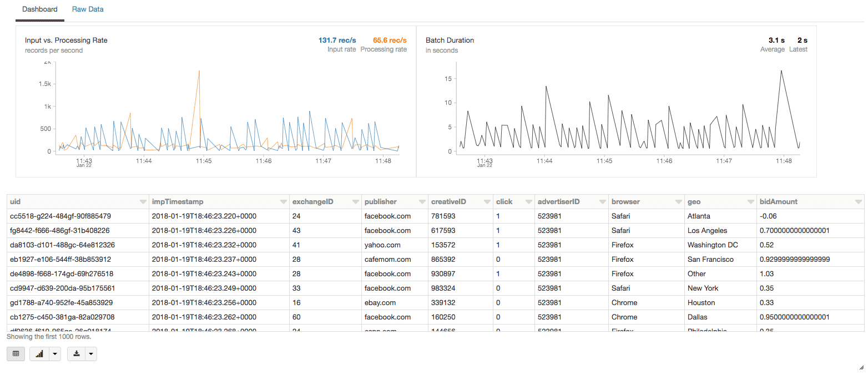This screenshot has width=868, height=375.
Task: Switch to the Raw Data tab
Action: pyautogui.click(x=88, y=9)
